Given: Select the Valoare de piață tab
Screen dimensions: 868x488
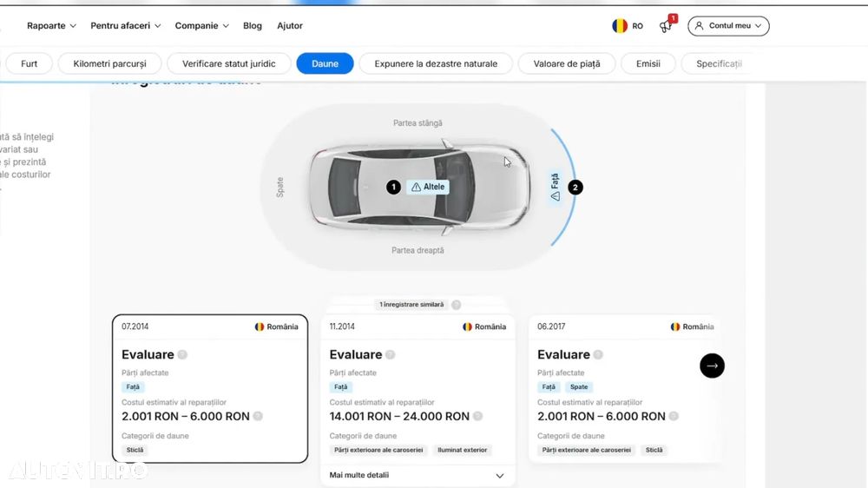Looking at the screenshot, I should [566, 63].
